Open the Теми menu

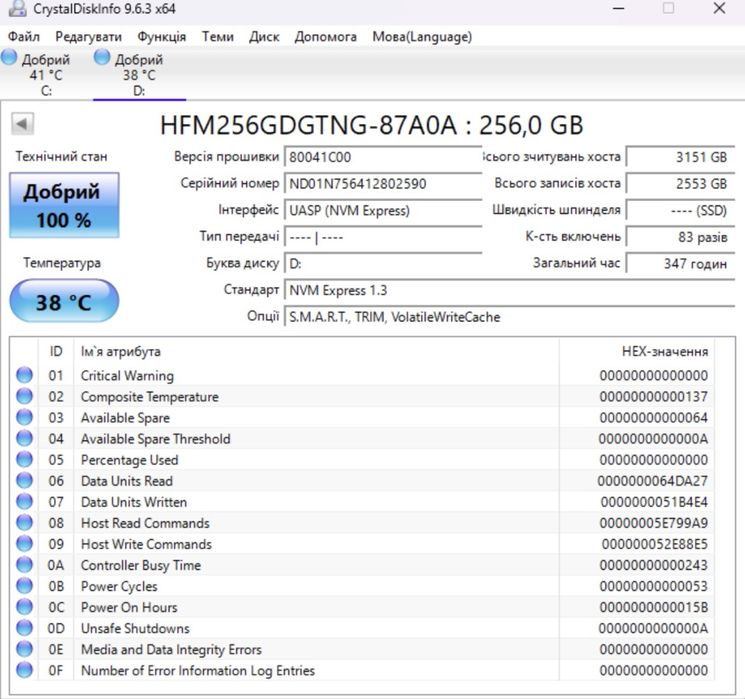pos(218,37)
